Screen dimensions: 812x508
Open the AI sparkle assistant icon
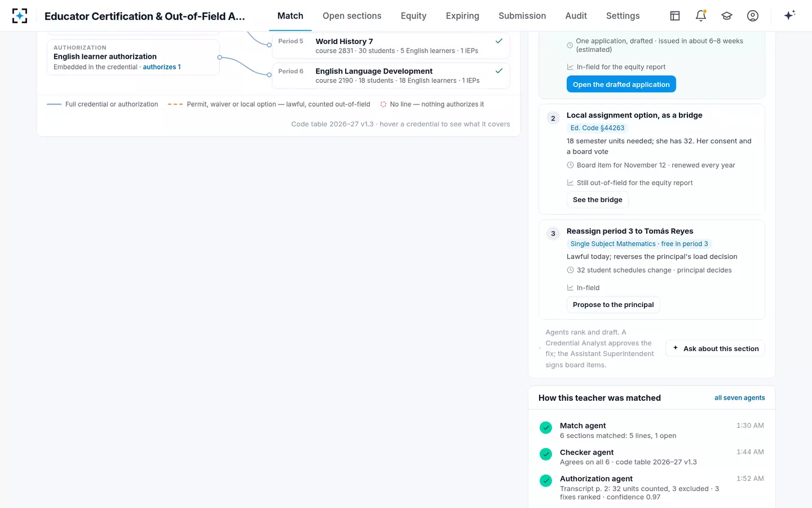(x=789, y=15)
